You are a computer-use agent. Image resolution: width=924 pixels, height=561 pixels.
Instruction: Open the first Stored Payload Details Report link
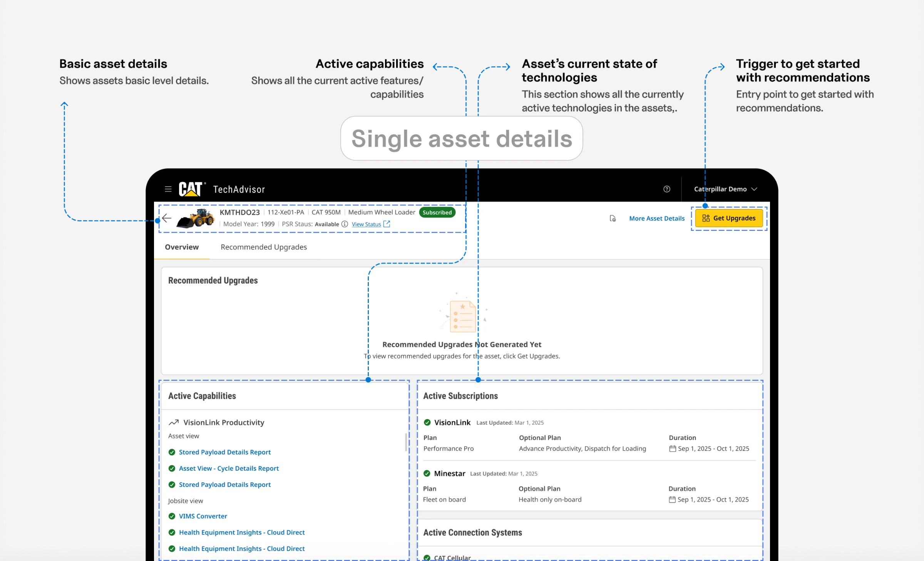point(225,452)
